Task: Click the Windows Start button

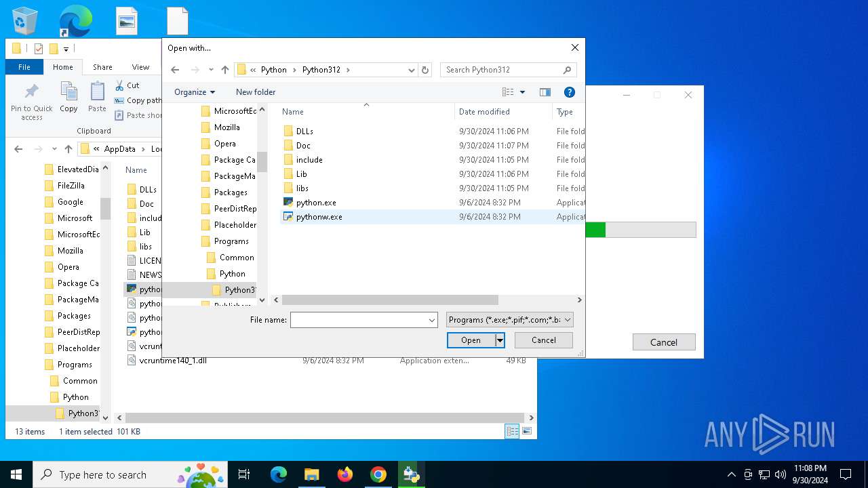Action: (16, 474)
